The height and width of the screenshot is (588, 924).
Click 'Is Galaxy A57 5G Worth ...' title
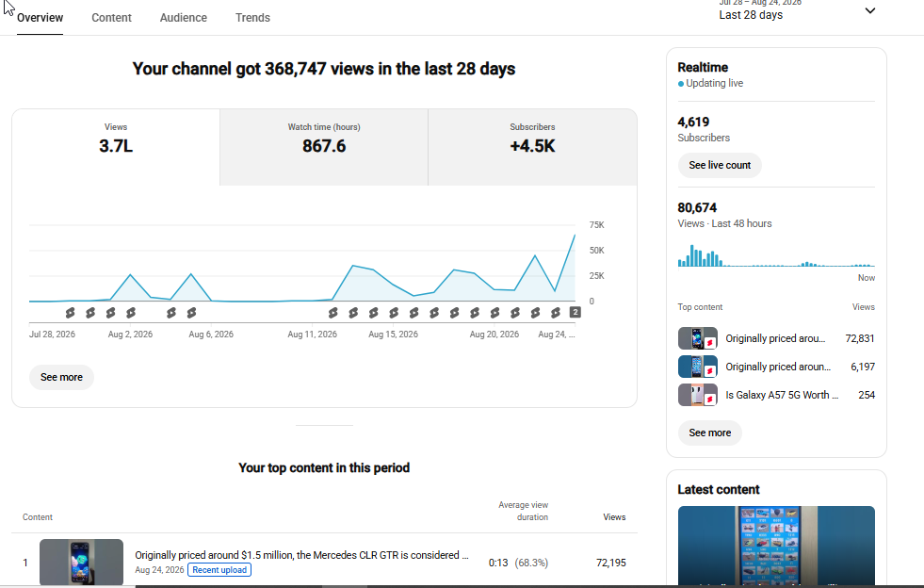[782, 395]
